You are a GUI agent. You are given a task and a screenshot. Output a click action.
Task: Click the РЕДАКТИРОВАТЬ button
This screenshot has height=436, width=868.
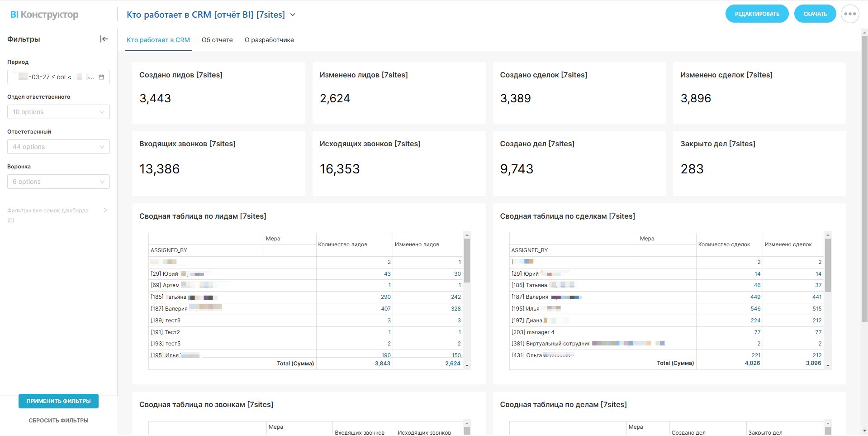click(757, 14)
